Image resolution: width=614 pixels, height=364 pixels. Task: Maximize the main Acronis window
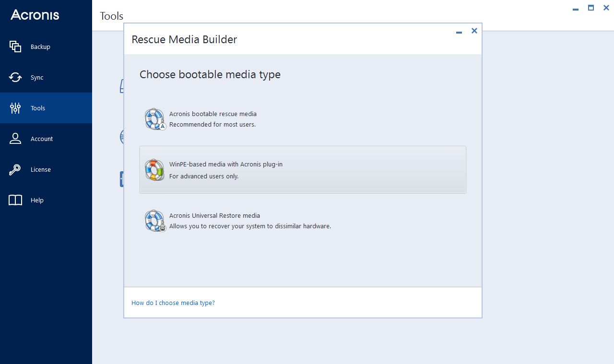tap(591, 8)
